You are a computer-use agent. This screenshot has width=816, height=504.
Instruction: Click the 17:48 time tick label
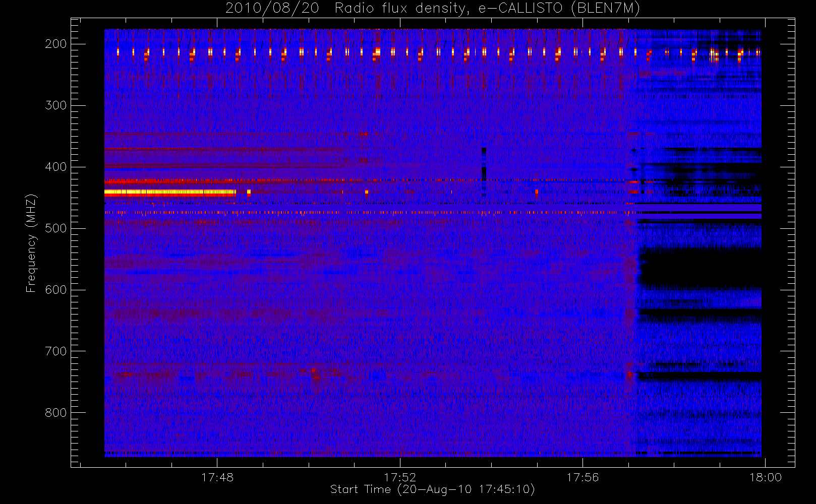(217, 477)
